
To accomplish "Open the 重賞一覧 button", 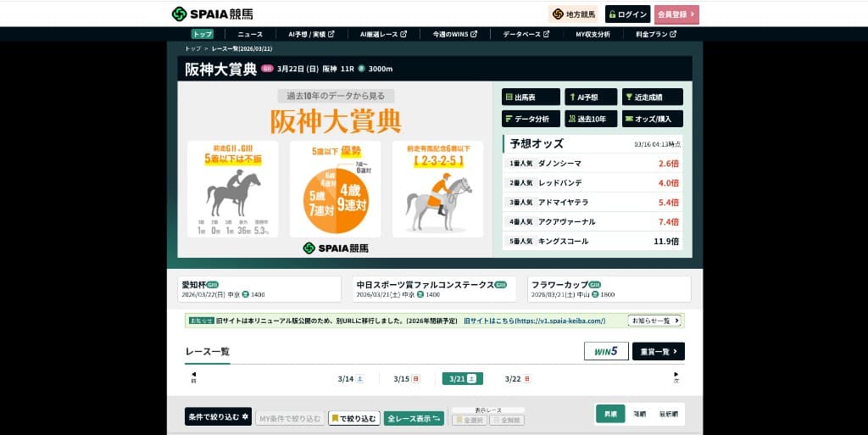I will click(x=658, y=351).
